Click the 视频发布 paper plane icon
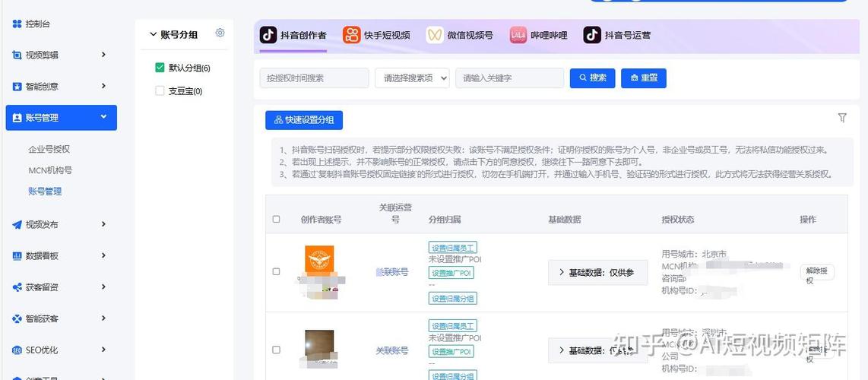 (17, 224)
